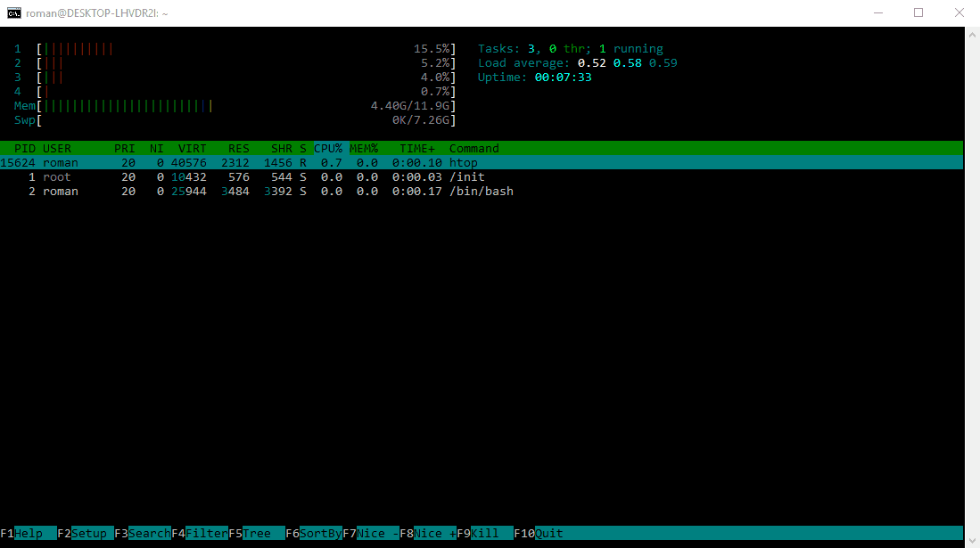
Task: Click the 15.5% CPU value
Action: (432, 49)
